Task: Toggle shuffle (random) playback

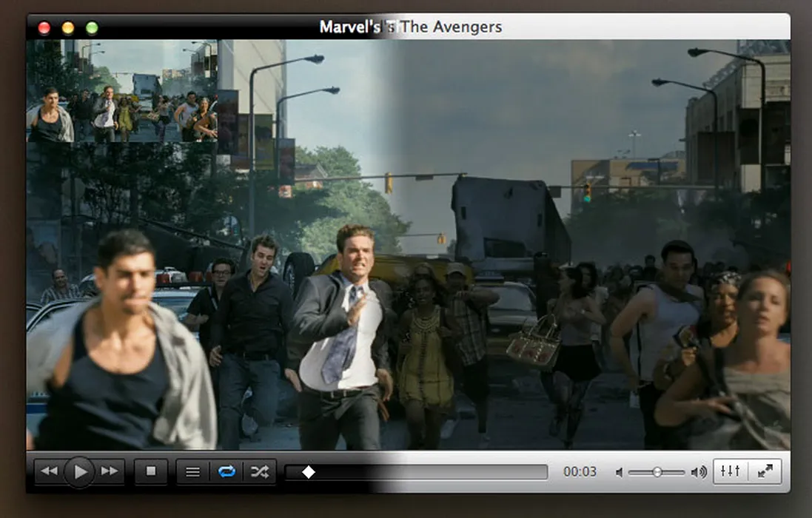Action: click(x=259, y=472)
